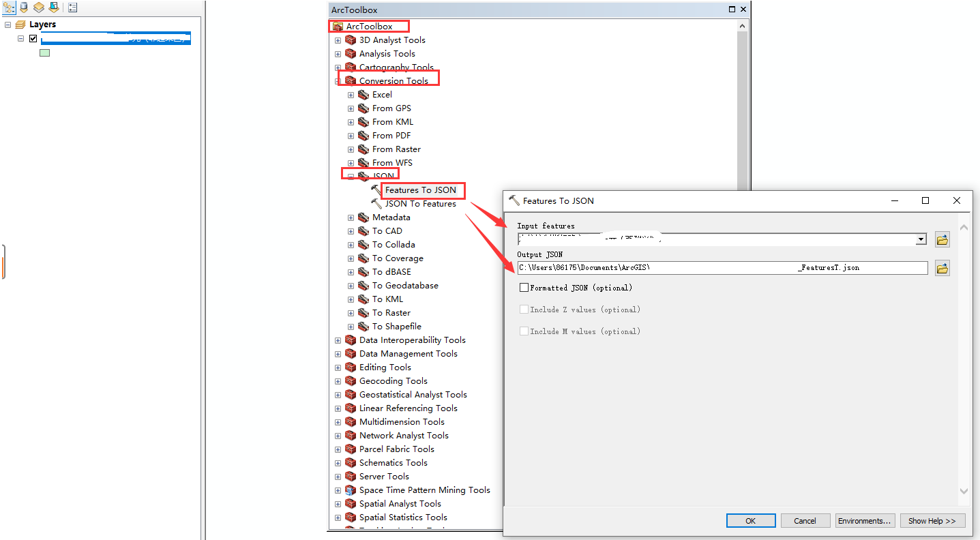Select "From Raster" toolset row
The image size is (980, 540).
click(x=396, y=149)
